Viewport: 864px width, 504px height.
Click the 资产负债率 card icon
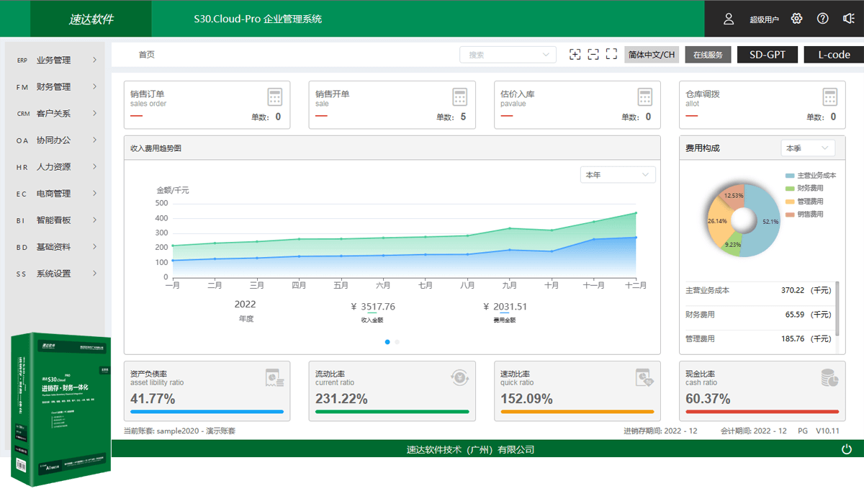pyautogui.click(x=274, y=377)
